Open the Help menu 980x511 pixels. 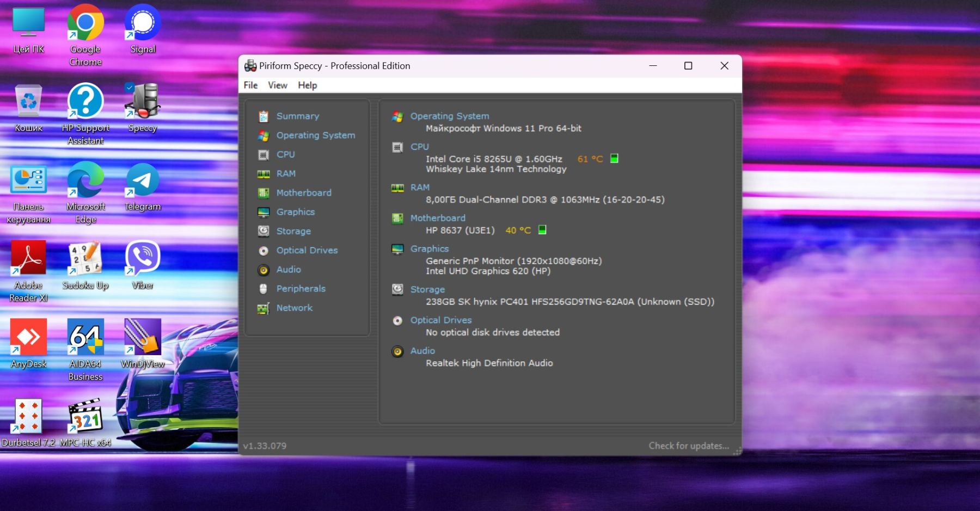click(x=307, y=85)
